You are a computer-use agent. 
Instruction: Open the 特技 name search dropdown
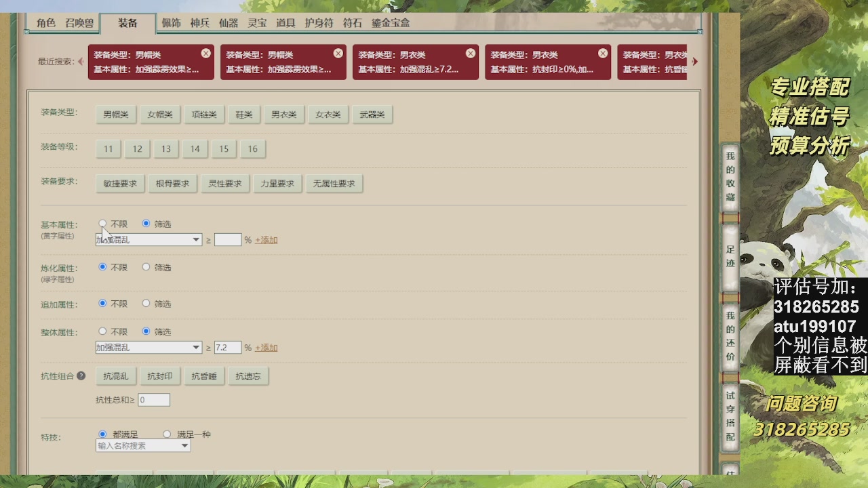coord(143,446)
